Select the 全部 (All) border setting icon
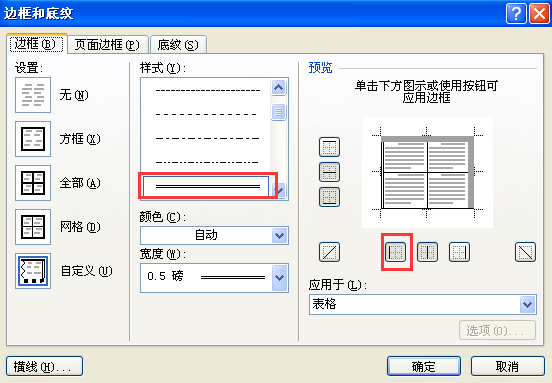 [x=33, y=183]
